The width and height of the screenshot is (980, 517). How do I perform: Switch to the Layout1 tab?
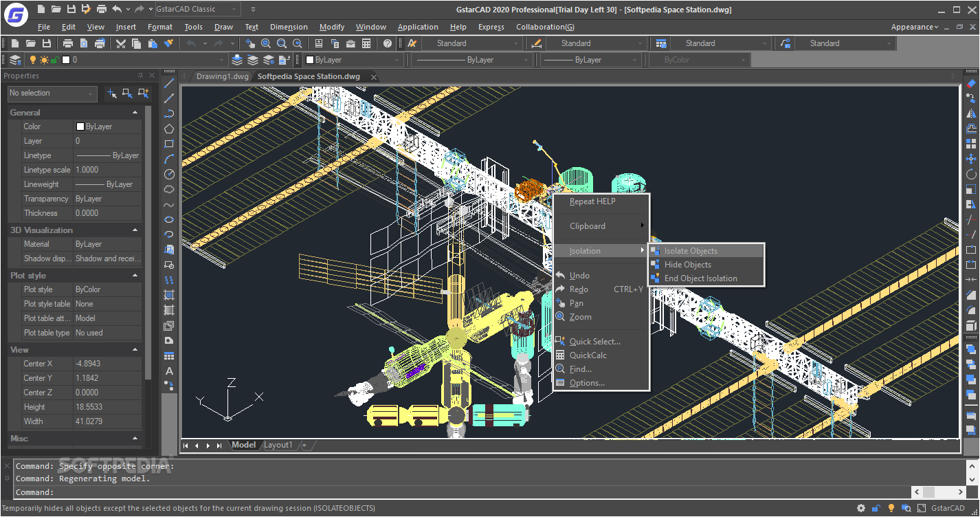(278, 445)
